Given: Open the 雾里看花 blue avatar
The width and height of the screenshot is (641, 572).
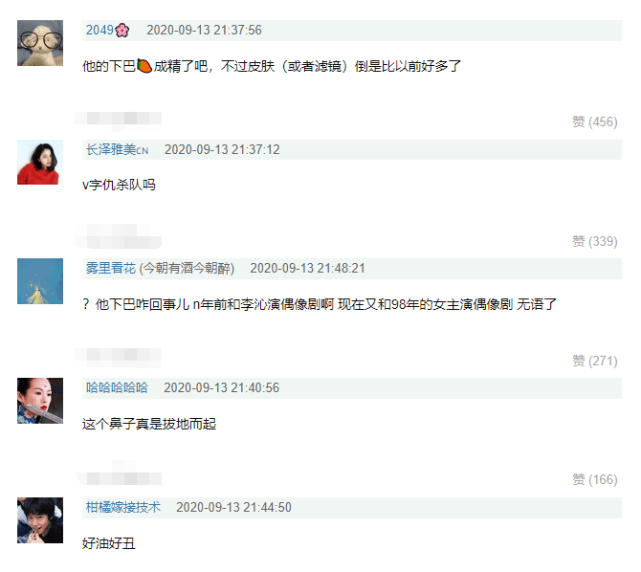Looking at the screenshot, I should coord(40,281).
